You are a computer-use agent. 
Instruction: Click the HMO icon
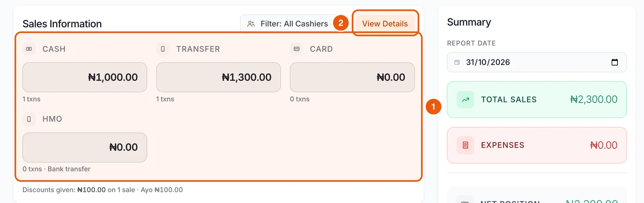point(29,119)
